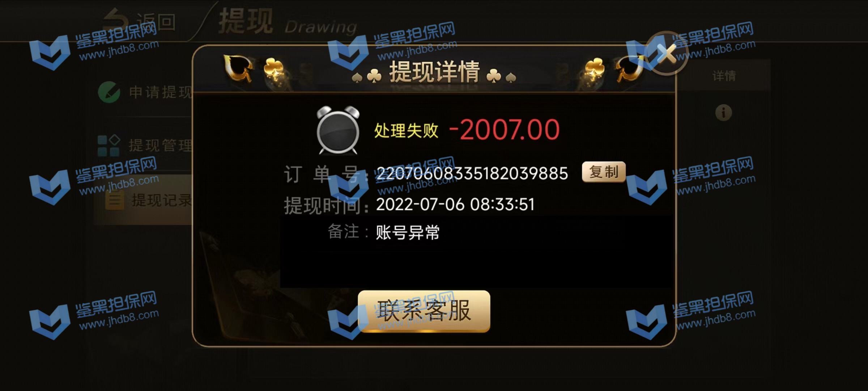Copy the order number with 复制
Viewport: 868px width, 391px height.
coord(604,172)
